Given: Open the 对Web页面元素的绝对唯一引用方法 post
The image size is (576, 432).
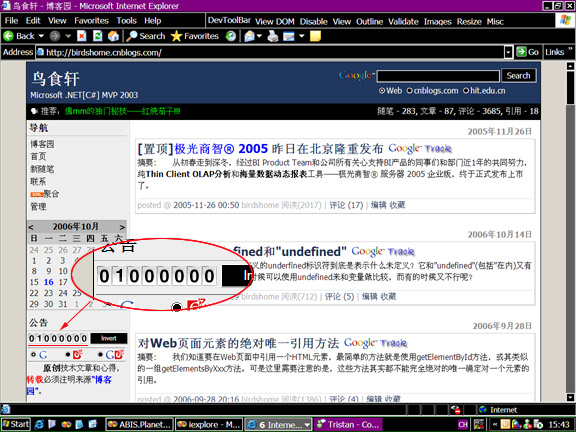Looking at the screenshot, I should (x=238, y=343).
